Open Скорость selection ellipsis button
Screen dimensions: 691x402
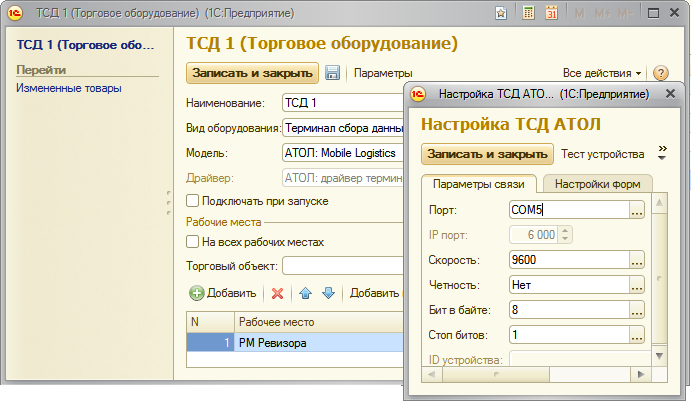636,260
